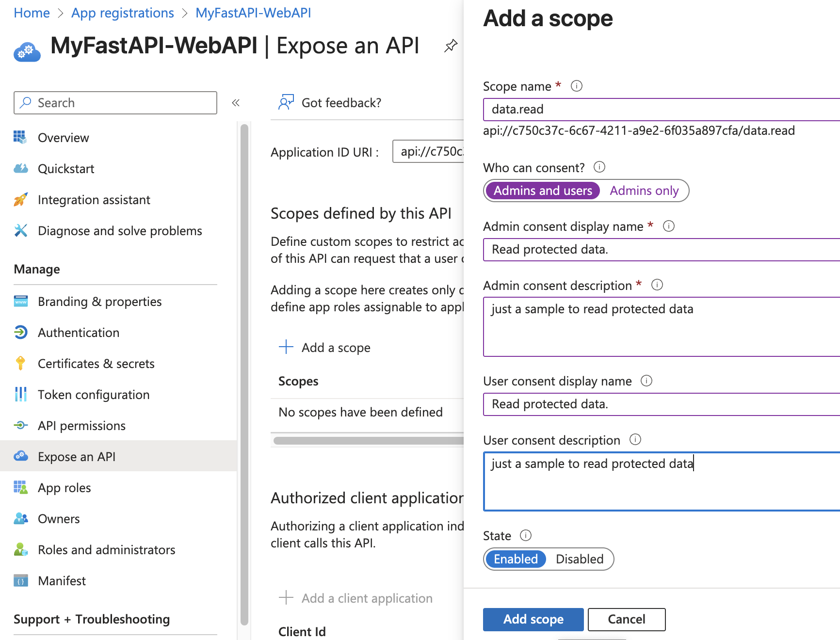Click the State info icon
Image resolution: width=840 pixels, height=640 pixels.
click(525, 535)
